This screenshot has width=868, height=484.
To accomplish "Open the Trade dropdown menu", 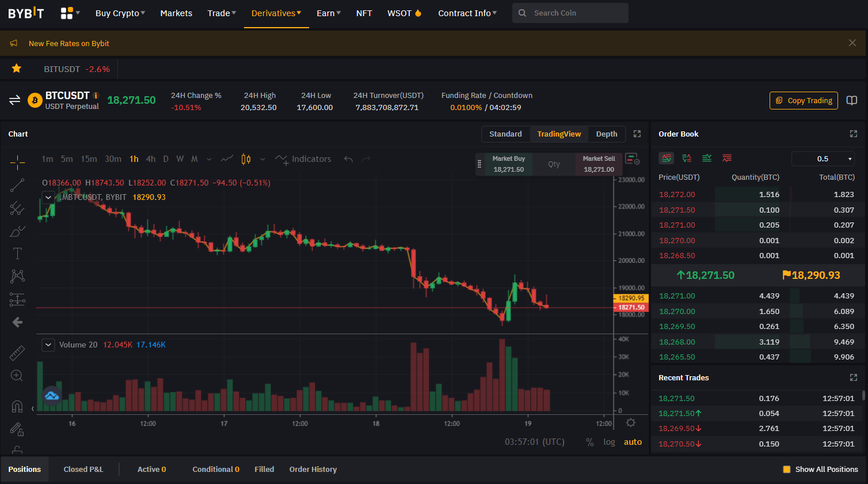I will (222, 13).
